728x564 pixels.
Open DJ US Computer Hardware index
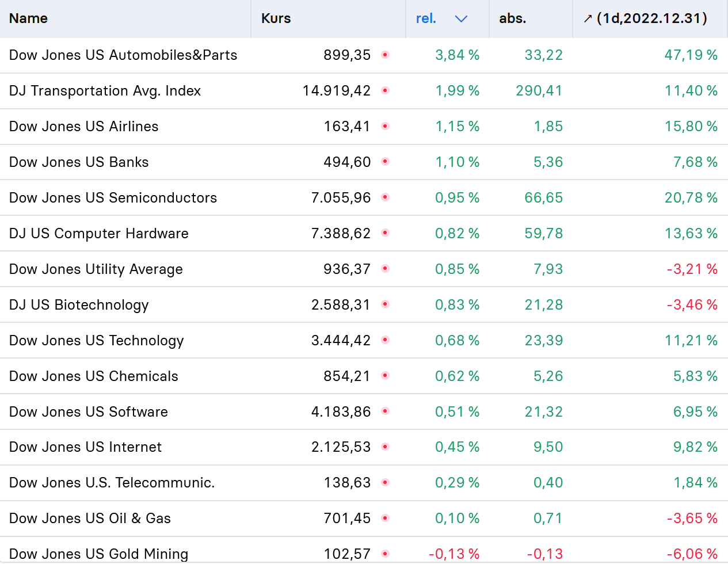(99, 233)
